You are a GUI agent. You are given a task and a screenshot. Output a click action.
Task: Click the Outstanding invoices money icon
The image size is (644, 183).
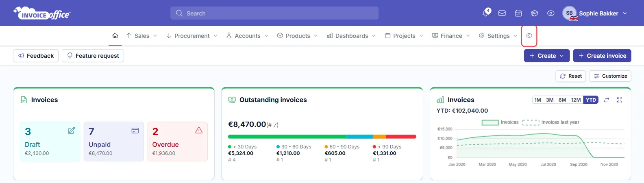point(232,100)
